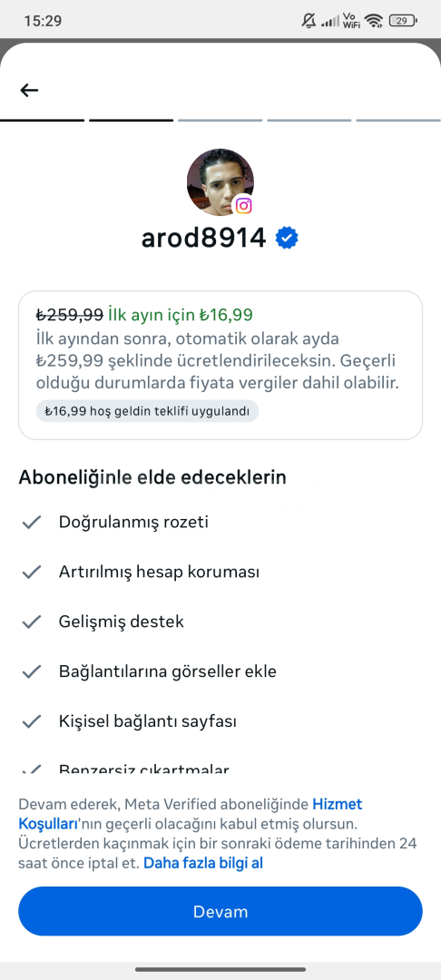Tap the checkmark beside Gelişmiş destek
The width and height of the screenshot is (441, 980).
pos(31,622)
